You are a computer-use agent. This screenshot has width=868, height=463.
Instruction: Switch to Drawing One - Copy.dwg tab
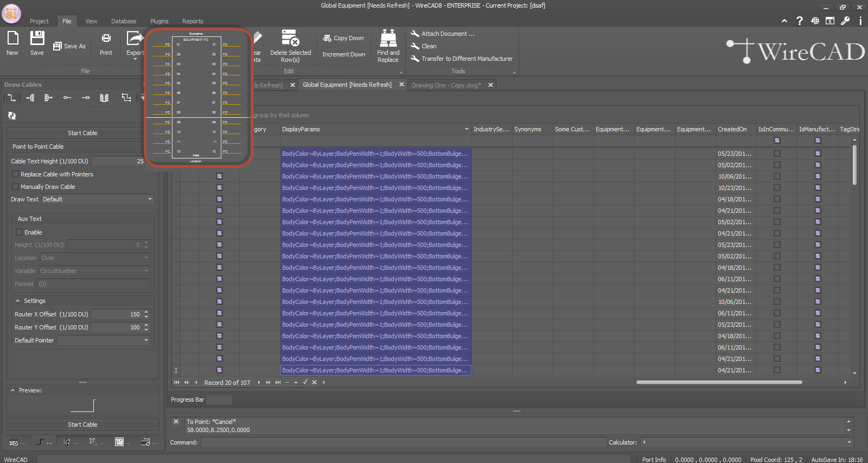click(446, 85)
